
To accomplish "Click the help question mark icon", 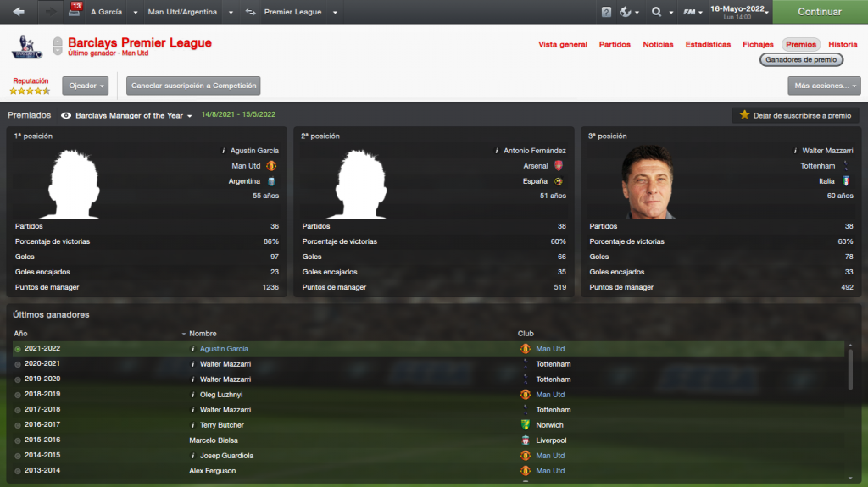I will 606,12.
